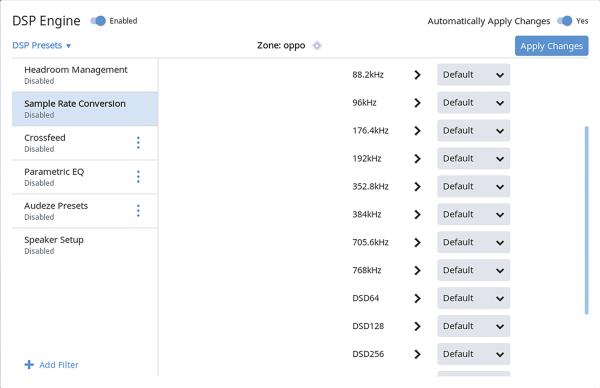Select Speaker Setup in filter list

point(85,245)
